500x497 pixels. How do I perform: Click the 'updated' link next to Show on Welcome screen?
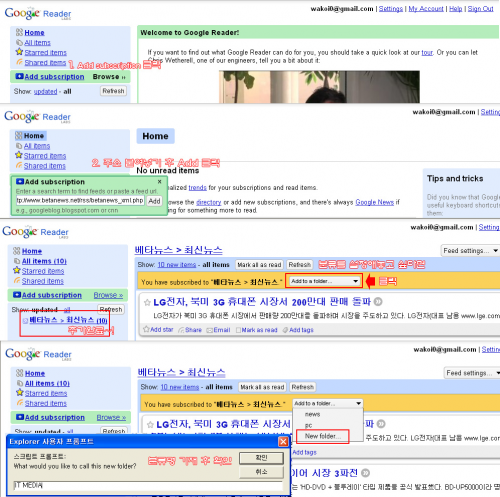pyautogui.click(x=45, y=91)
